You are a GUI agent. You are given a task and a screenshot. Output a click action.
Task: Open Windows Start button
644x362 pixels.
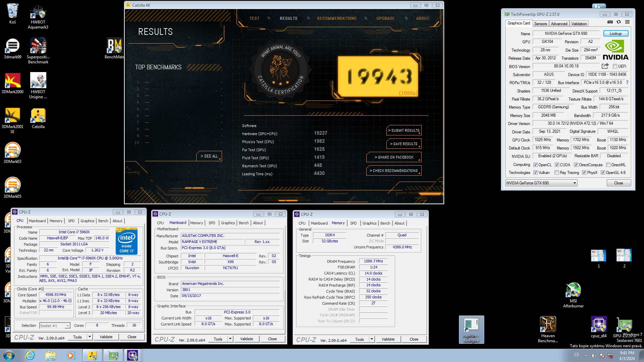point(9,355)
